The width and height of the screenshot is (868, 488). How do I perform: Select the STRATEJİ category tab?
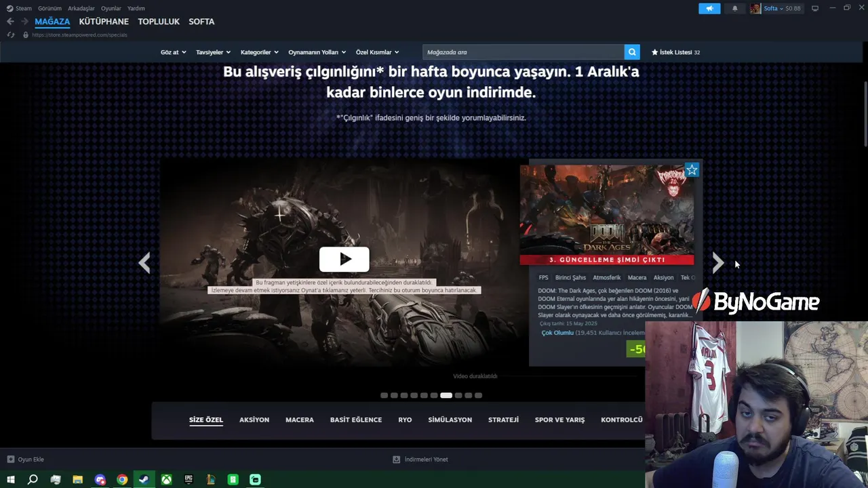click(503, 420)
